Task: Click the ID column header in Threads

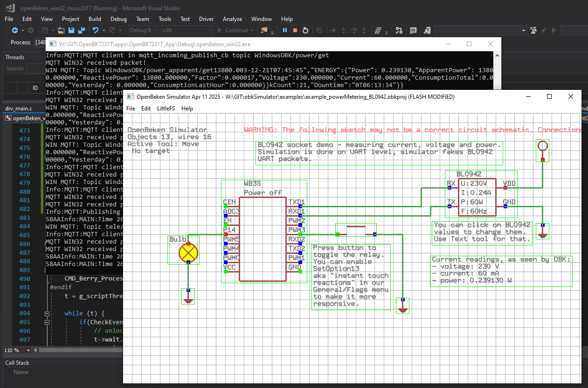Action: [35, 88]
